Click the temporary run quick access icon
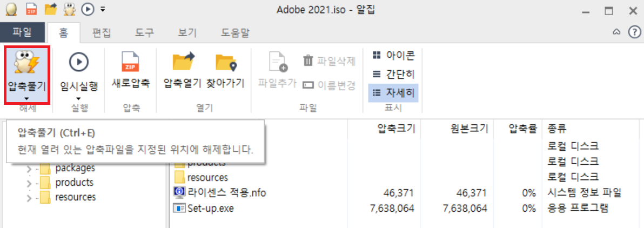This screenshot has width=644, height=228. point(88,9)
